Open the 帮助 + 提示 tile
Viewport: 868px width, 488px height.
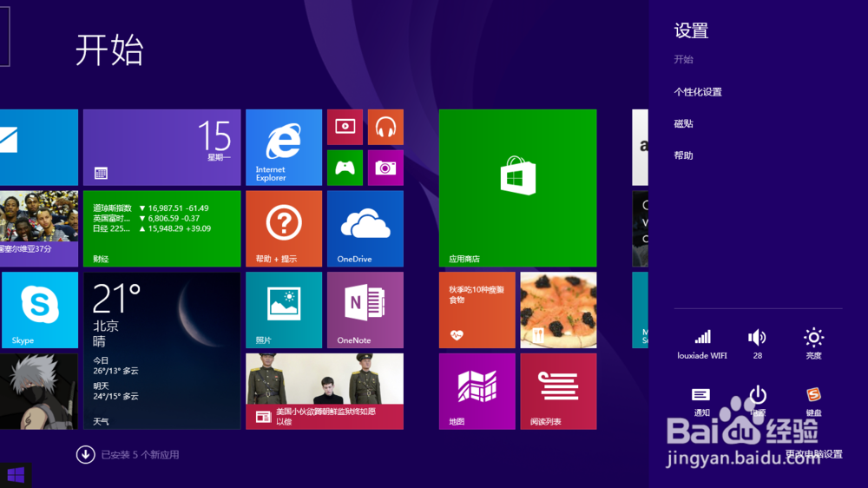(x=284, y=228)
